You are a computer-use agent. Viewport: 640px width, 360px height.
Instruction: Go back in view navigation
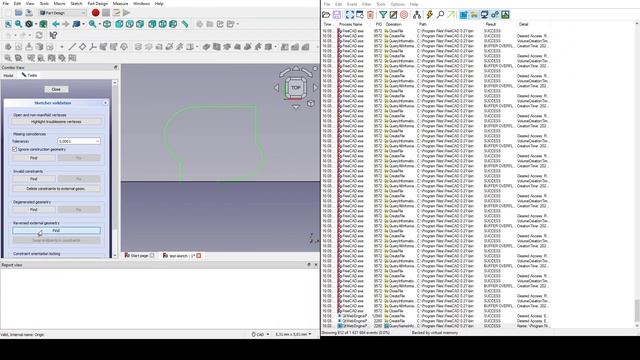point(55,24)
